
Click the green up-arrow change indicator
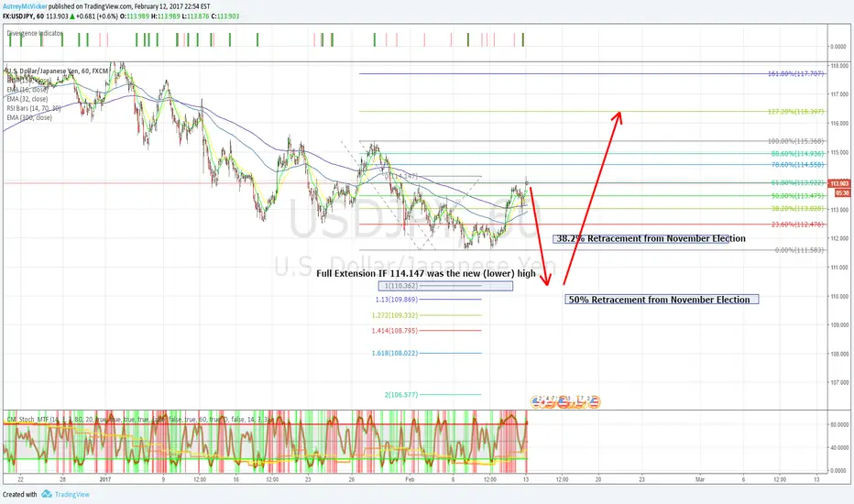pyautogui.click(x=71, y=16)
